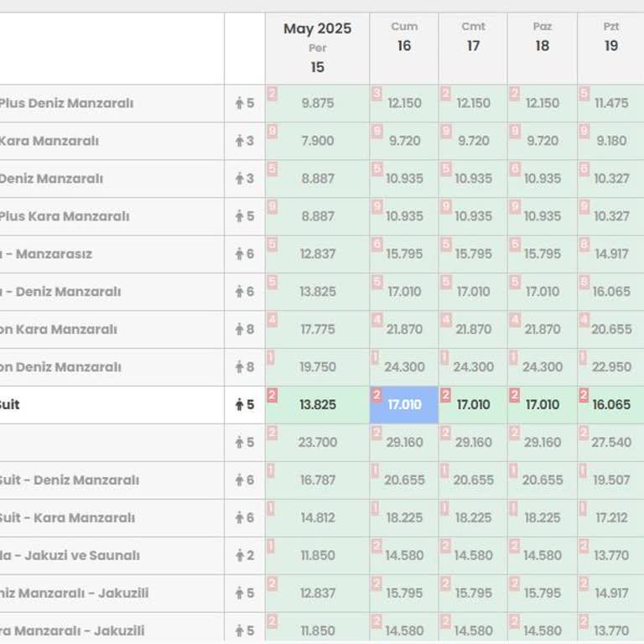Click the availability badge on the 7.900 price cell
This screenshot has height=644, width=644.
(x=272, y=131)
